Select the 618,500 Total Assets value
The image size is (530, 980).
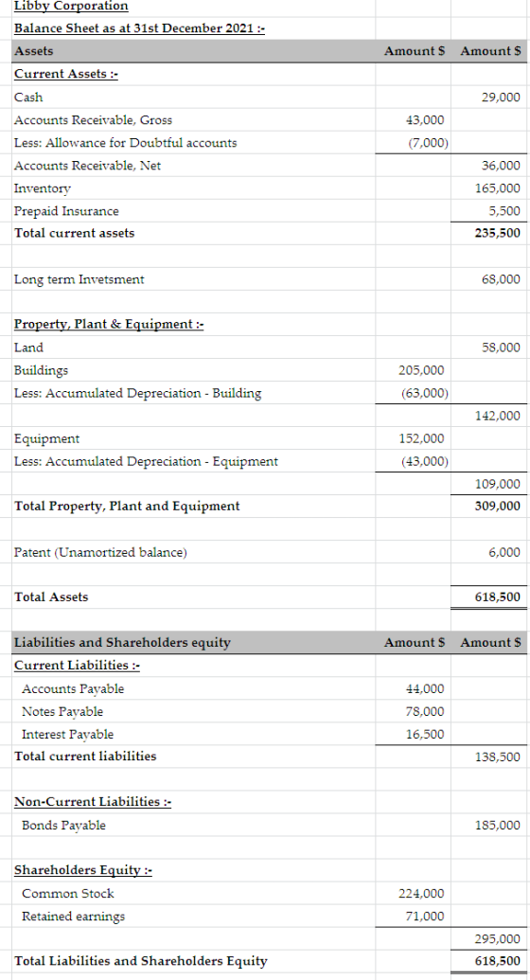[498, 597]
